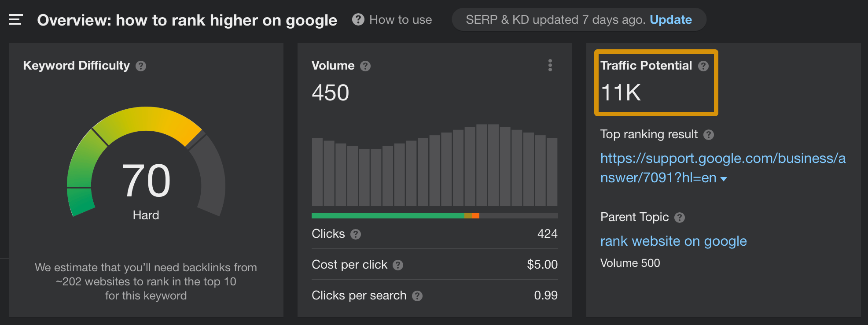The image size is (868, 325).
Task: Click the Top ranking result help icon
Action: pos(709,135)
